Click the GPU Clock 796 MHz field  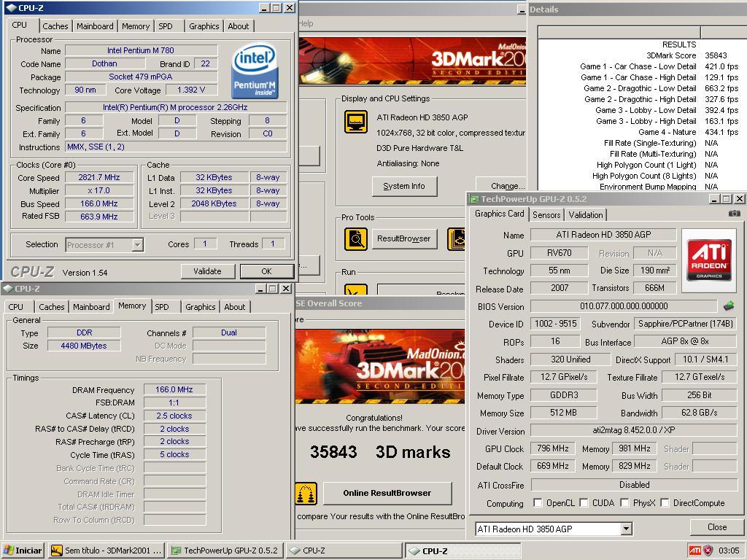[x=553, y=448]
